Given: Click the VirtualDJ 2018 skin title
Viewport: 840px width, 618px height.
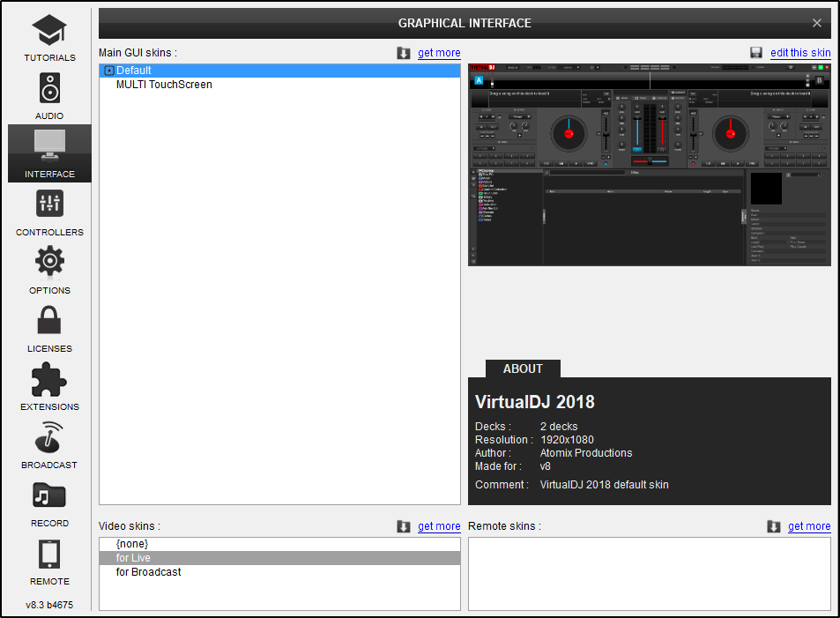Looking at the screenshot, I should coord(535,402).
